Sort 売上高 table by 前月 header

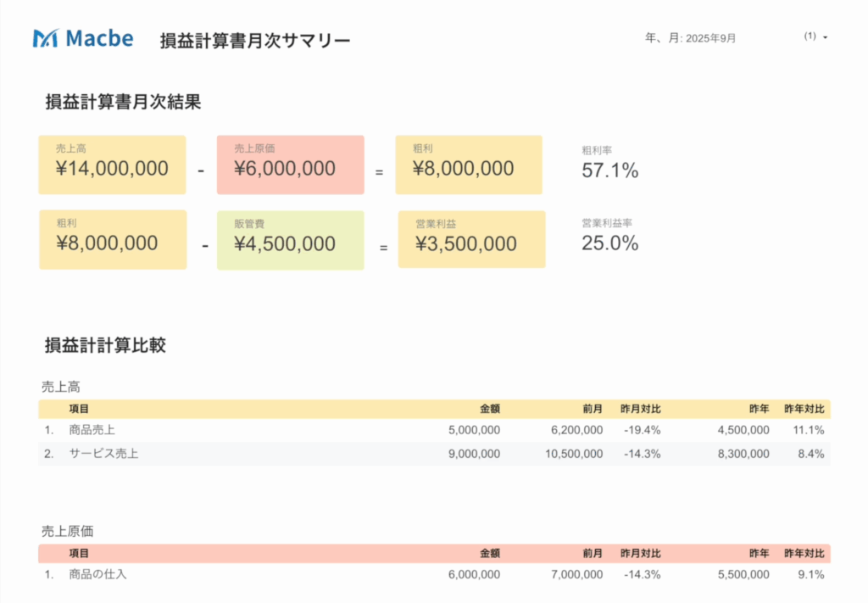(x=593, y=409)
